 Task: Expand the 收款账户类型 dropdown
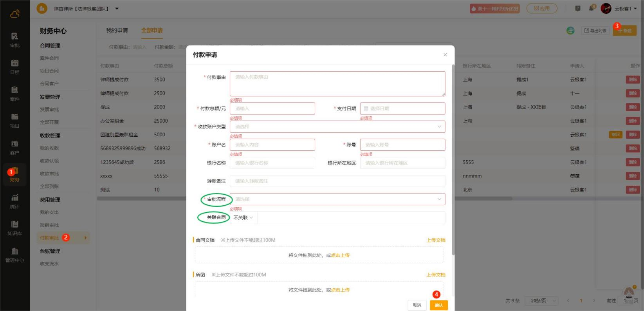point(337,127)
